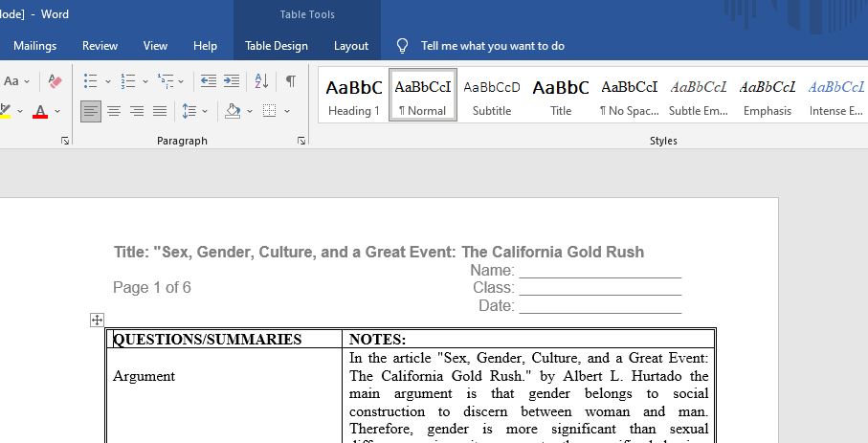Apply Heading 1 style
868x443 pixels.
(x=354, y=96)
